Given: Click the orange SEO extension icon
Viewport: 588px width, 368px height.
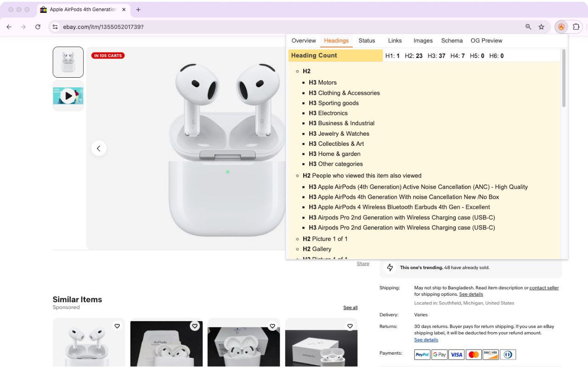Looking at the screenshot, I should click(x=561, y=27).
